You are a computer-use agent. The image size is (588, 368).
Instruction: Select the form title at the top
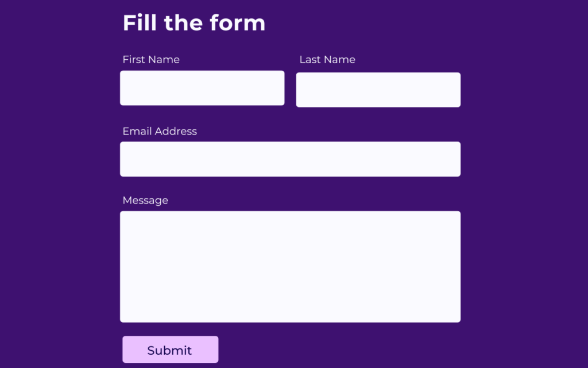pyautogui.click(x=194, y=23)
